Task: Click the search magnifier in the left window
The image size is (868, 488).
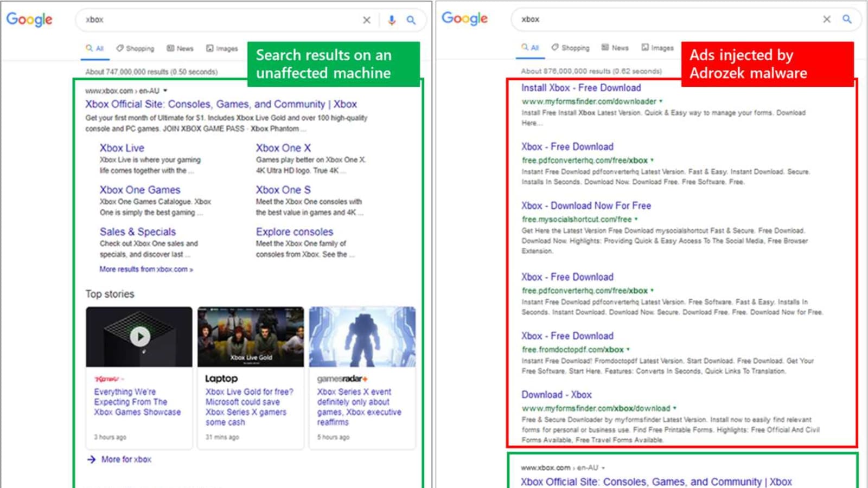Action: 411,20
